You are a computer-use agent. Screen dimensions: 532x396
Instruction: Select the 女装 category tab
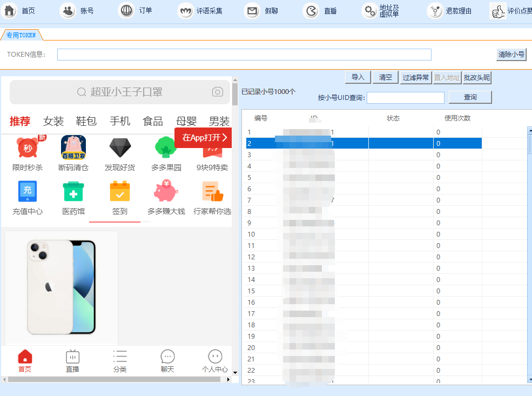[x=53, y=121]
